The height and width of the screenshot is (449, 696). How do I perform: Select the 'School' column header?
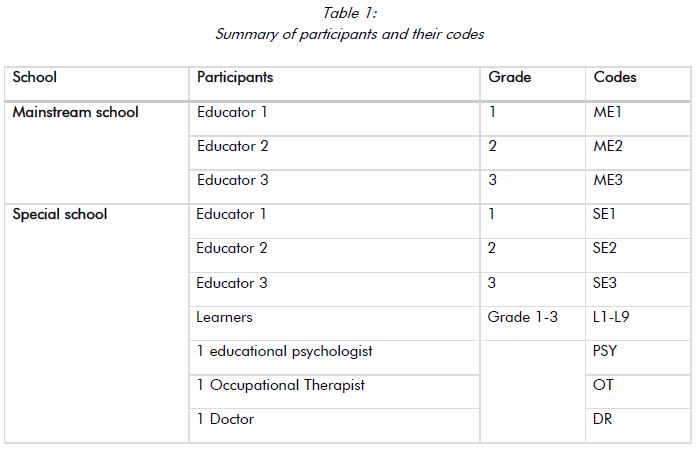[x=35, y=77]
